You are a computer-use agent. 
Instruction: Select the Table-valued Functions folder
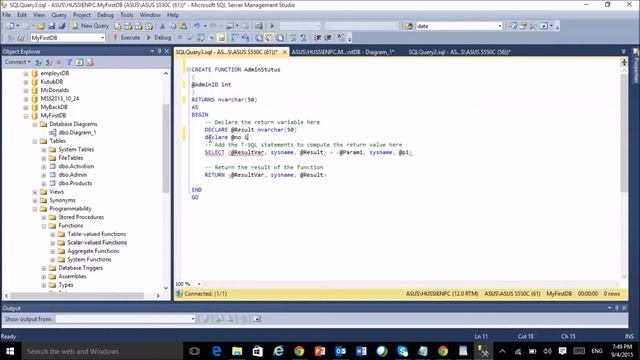click(x=96, y=234)
